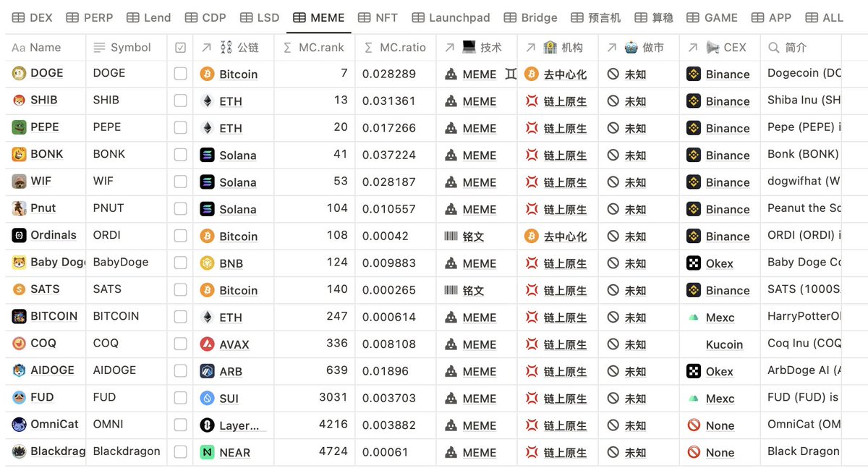Click the BONK dog icon
The width and height of the screenshot is (868, 468).
coord(19,154)
